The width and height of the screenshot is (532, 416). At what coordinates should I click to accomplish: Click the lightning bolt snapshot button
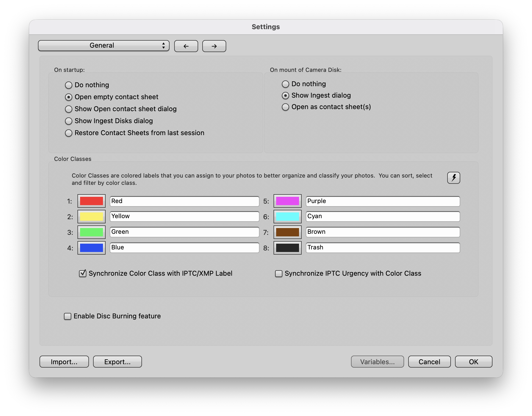[453, 178]
